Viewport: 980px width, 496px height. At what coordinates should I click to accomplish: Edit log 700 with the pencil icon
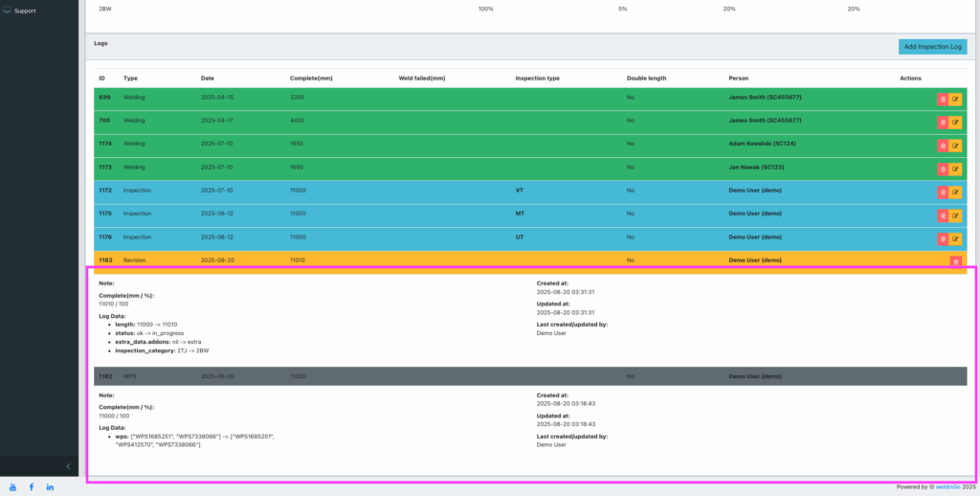pyautogui.click(x=955, y=123)
